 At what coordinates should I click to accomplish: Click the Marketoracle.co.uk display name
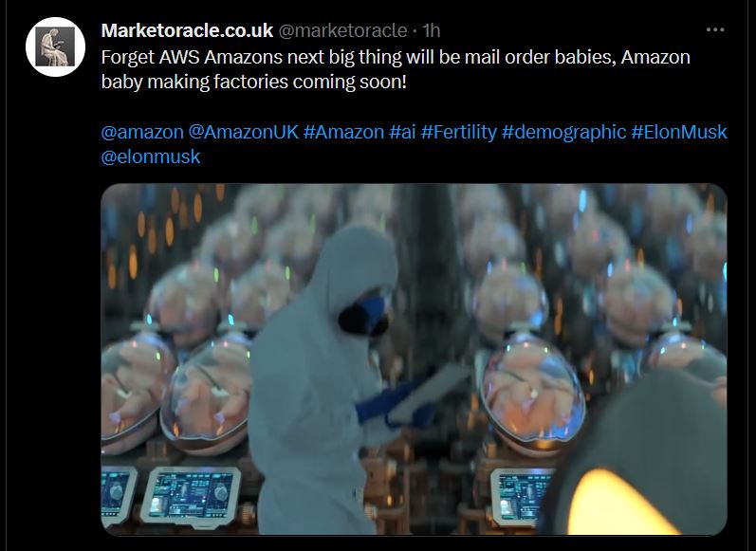tap(187, 30)
